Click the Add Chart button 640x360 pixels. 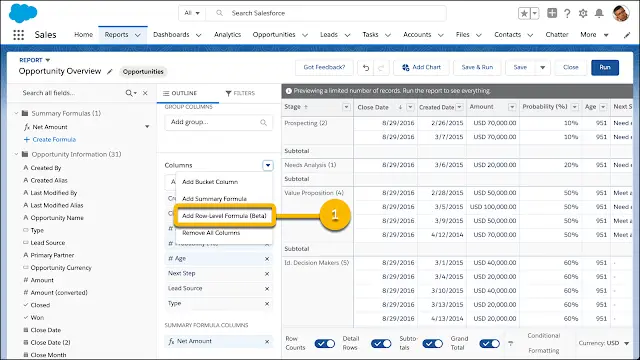coord(421,67)
